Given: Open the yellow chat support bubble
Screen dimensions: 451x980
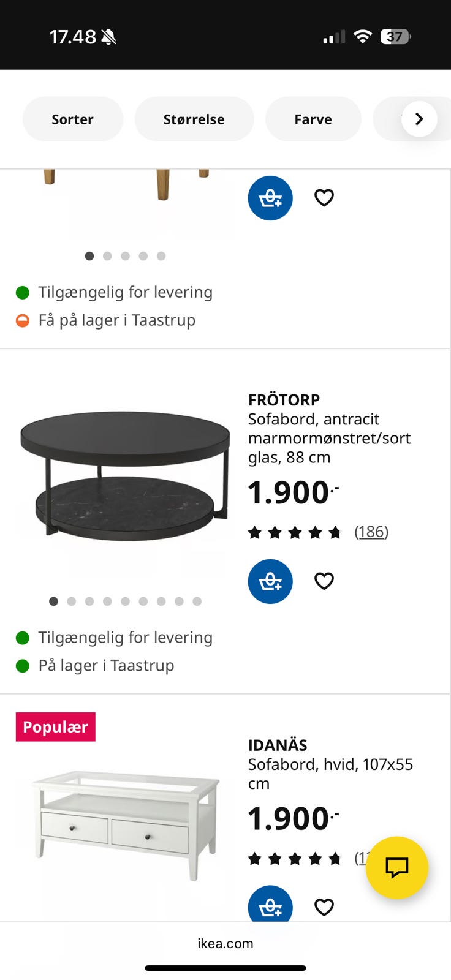Looking at the screenshot, I should click(396, 867).
